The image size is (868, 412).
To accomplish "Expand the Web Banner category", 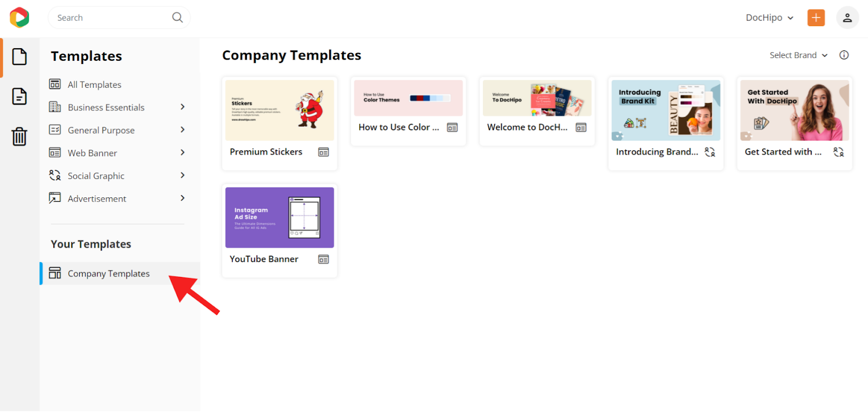I will [182, 152].
